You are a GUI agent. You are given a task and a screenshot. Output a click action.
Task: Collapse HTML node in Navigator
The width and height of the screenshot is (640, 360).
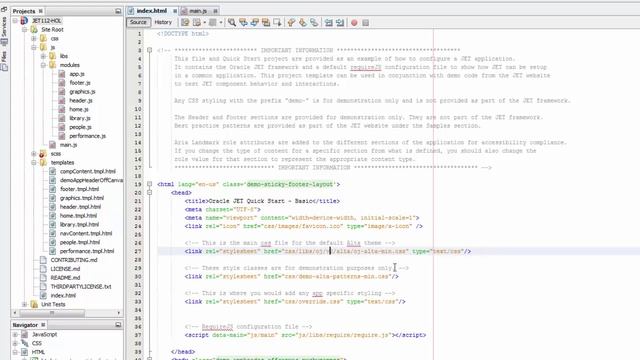(x=16, y=352)
